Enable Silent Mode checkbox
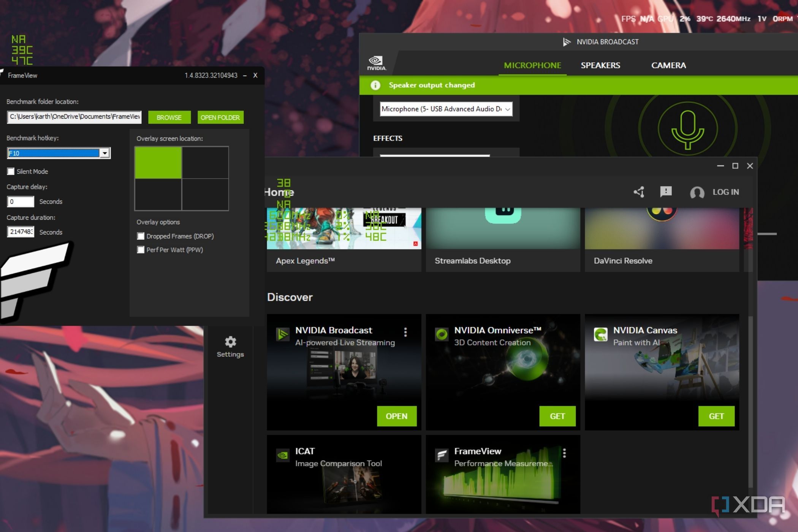 click(x=11, y=171)
